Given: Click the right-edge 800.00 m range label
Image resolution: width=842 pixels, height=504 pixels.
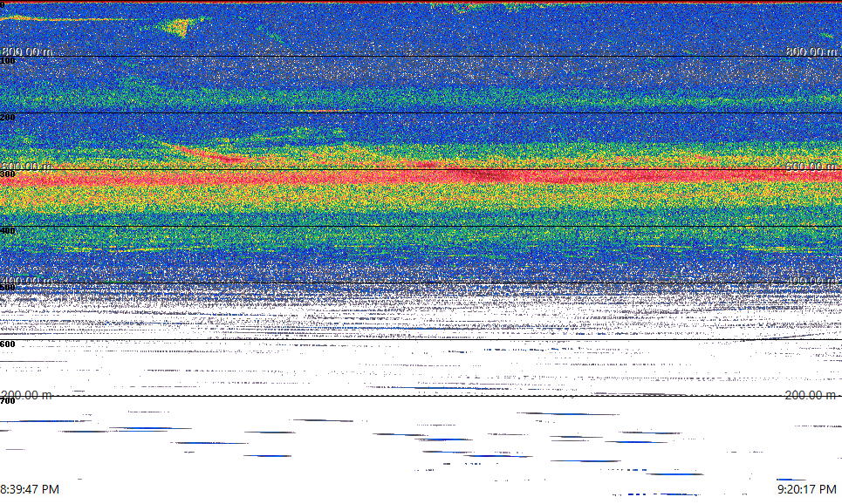Looking at the screenshot, I should 811,51.
